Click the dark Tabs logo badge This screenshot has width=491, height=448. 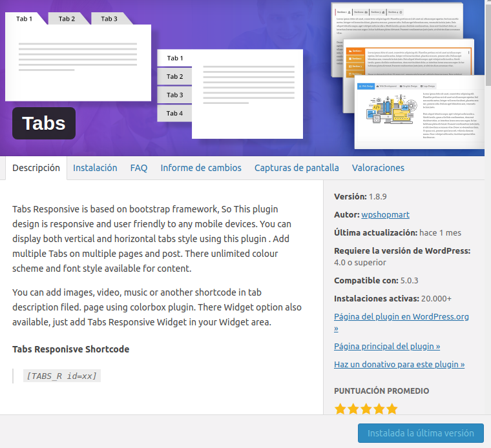tap(44, 123)
